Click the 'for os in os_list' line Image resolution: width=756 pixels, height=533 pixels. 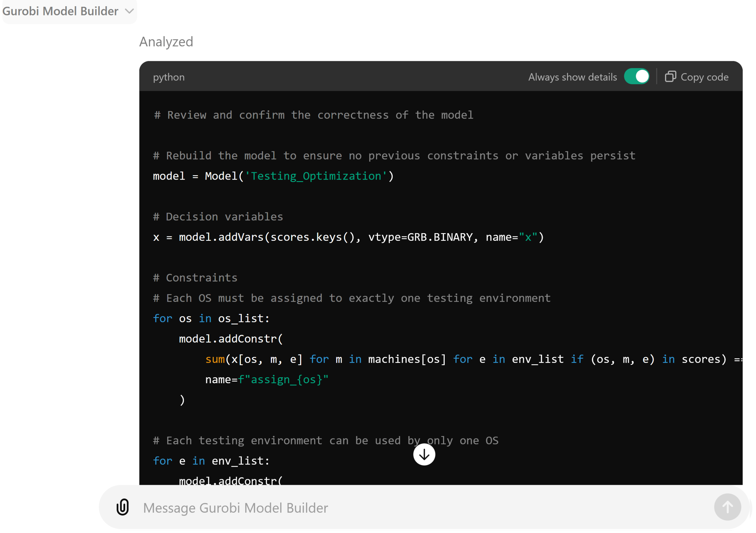click(211, 318)
